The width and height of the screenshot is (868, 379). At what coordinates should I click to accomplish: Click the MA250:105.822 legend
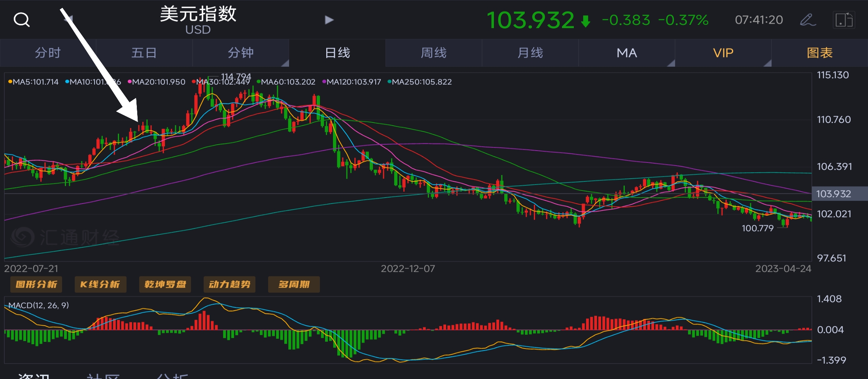coord(420,82)
